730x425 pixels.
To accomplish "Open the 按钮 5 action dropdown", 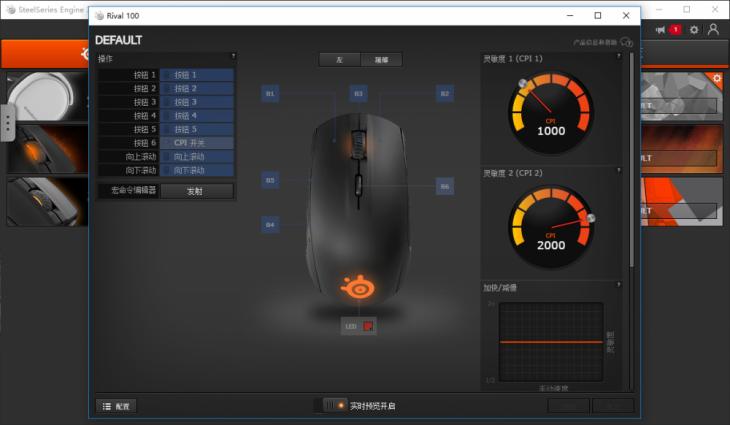I will coord(196,129).
